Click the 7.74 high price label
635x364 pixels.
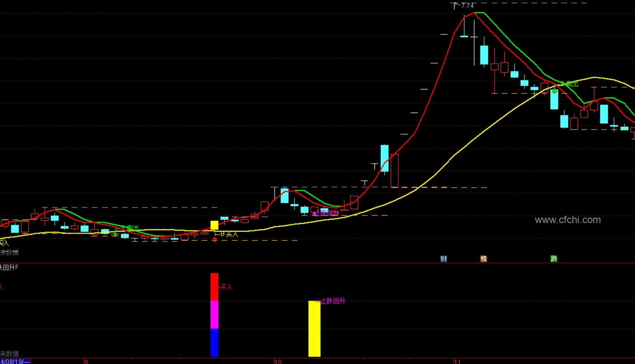coord(467,6)
